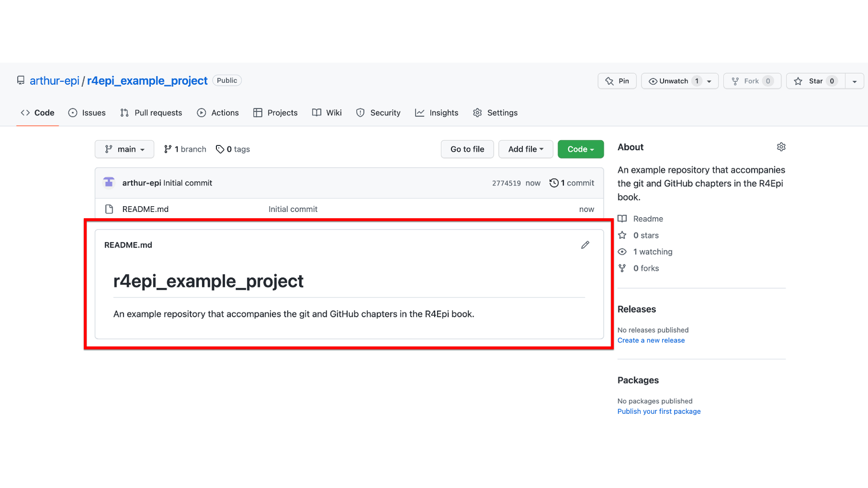The image size is (868, 488).
Task: View the 0 stars link
Action: point(639,235)
